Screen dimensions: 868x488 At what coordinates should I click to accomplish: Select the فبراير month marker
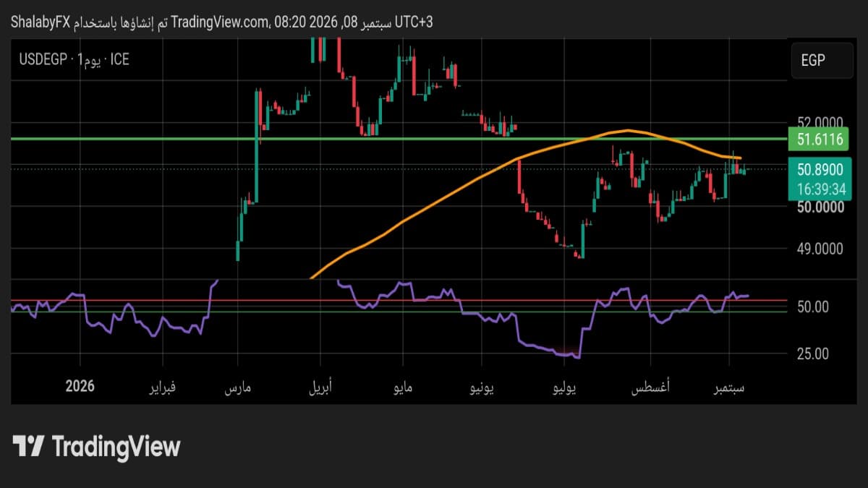[x=162, y=388]
